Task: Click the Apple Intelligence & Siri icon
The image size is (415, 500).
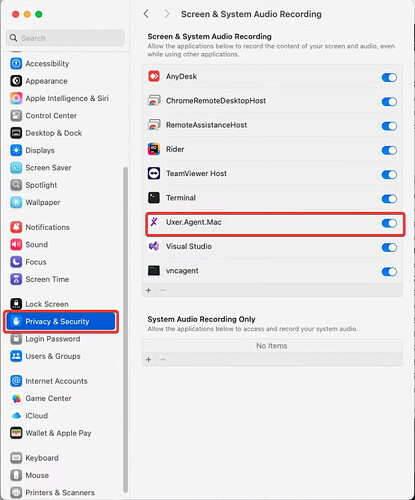Action: coord(16,98)
